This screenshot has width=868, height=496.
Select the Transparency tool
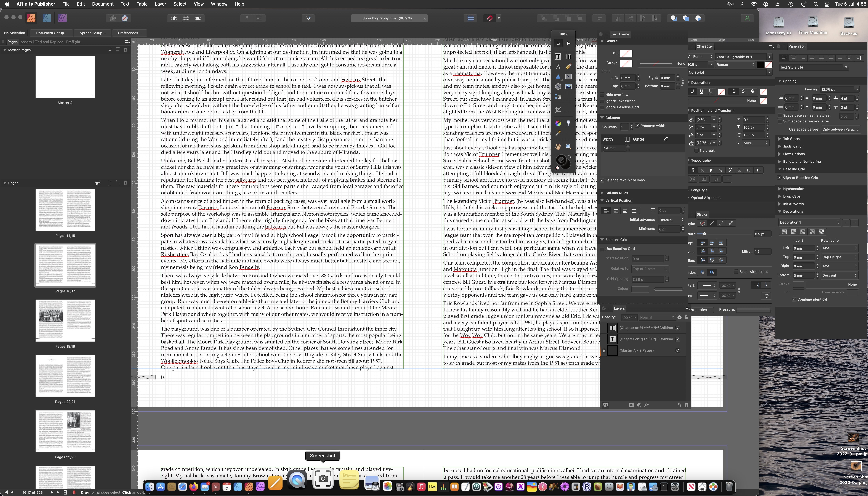click(x=568, y=123)
